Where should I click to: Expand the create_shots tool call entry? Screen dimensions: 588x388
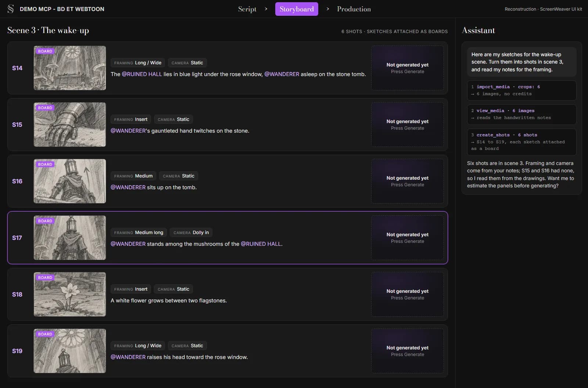coord(521,142)
